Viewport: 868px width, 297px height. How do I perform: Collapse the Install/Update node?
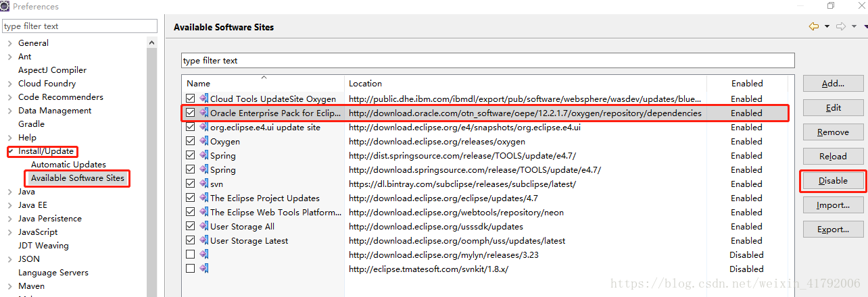pyautogui.click(x=11, y=151)
